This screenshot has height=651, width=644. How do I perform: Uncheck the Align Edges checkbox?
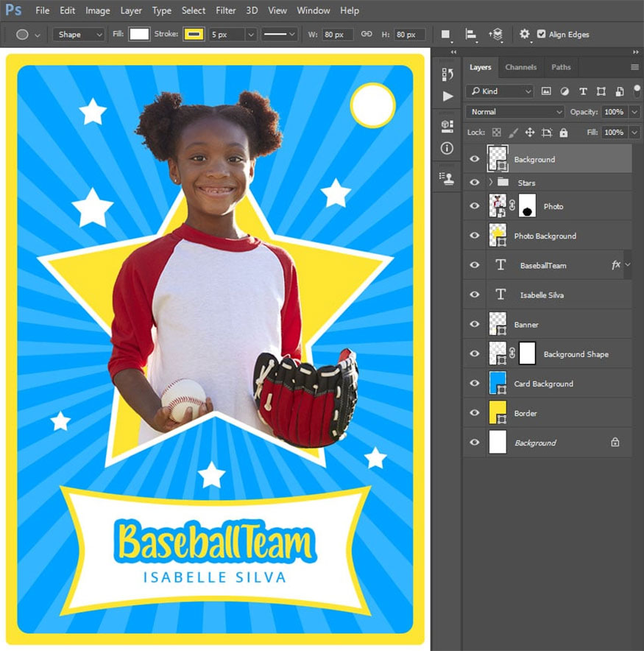click(x=542, y=34)
